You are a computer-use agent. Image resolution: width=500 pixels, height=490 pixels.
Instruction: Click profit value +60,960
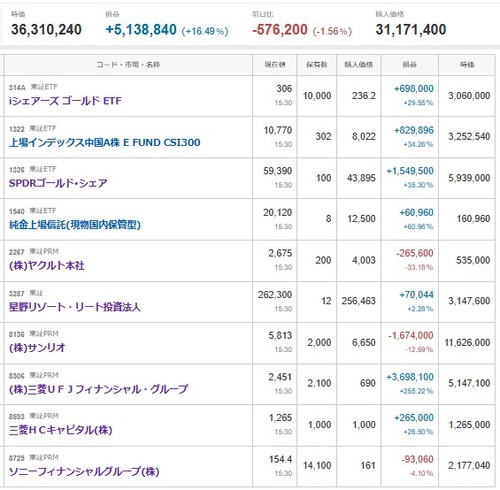pos(416,212)
